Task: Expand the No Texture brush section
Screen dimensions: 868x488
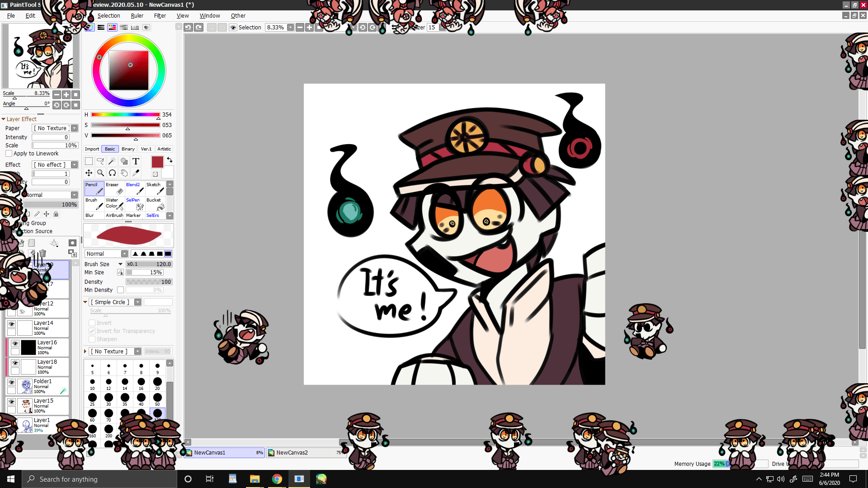Action: (x=85, y=352)
